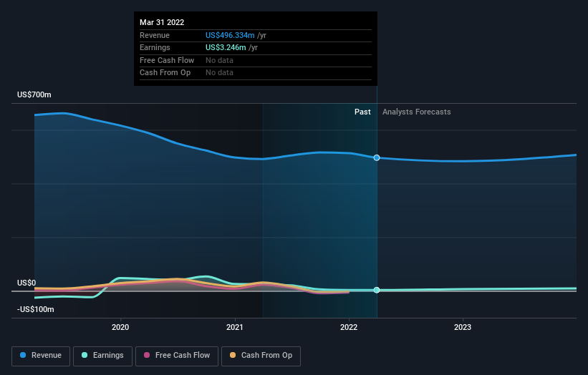
Task: Toggle the Free Cash Flow legend series
Action: [x=177, y=356]
